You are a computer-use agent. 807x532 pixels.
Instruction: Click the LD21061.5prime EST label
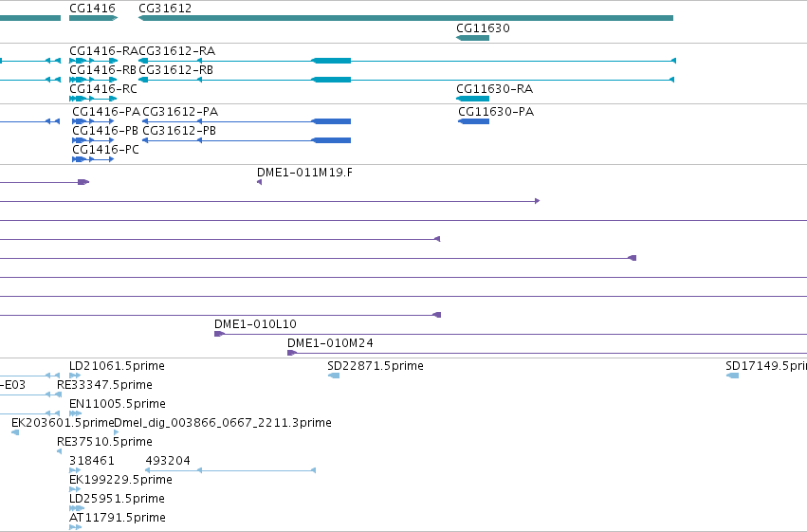(x=117, y=366)
